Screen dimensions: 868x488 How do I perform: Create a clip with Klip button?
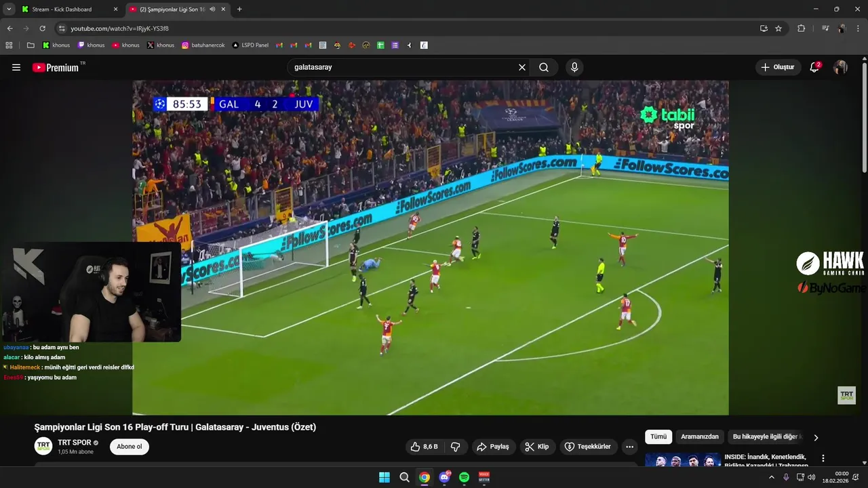537,447
